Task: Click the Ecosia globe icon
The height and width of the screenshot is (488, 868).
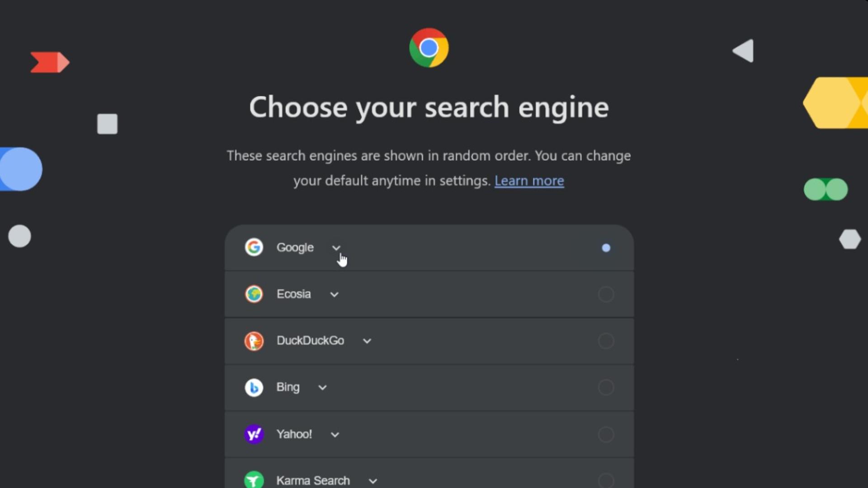Action: coord(254,294)
